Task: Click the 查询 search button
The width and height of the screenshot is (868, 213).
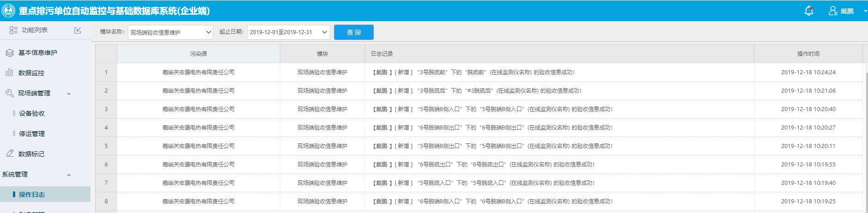Action: tap(354, 32)
